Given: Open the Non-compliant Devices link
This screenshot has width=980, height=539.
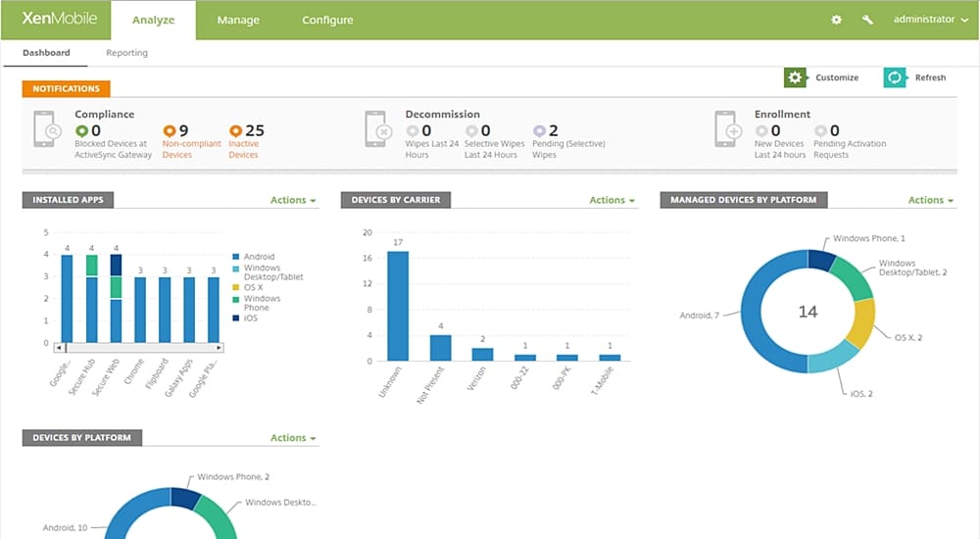Looking at the screenshot, I should point(191,149).
